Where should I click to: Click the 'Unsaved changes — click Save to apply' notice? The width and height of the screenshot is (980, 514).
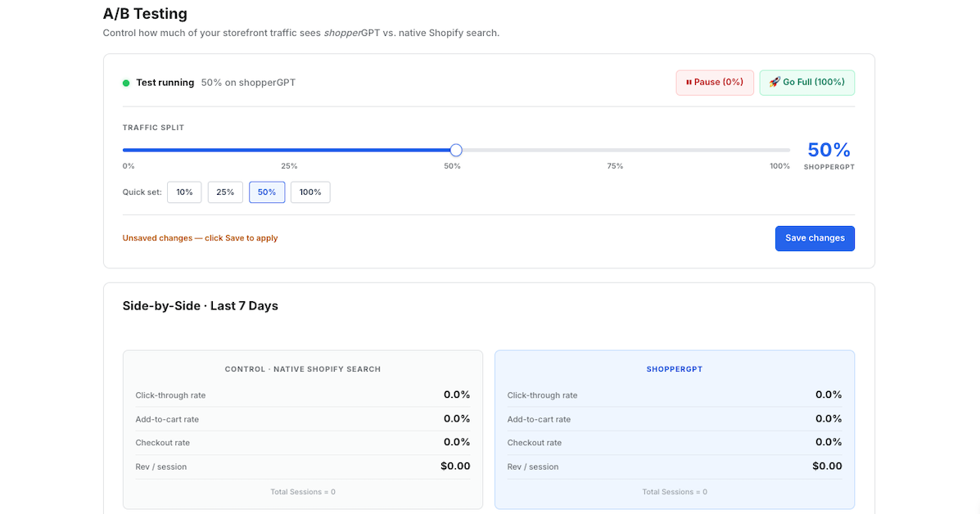[200, 238]
